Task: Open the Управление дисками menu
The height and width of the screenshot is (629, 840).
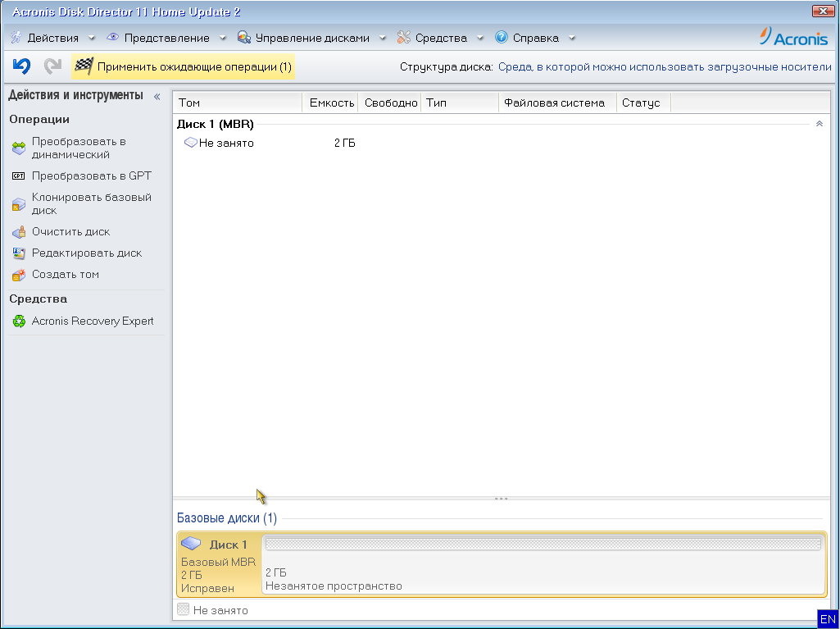Action: pyautogui.click(x=311, y=38)
